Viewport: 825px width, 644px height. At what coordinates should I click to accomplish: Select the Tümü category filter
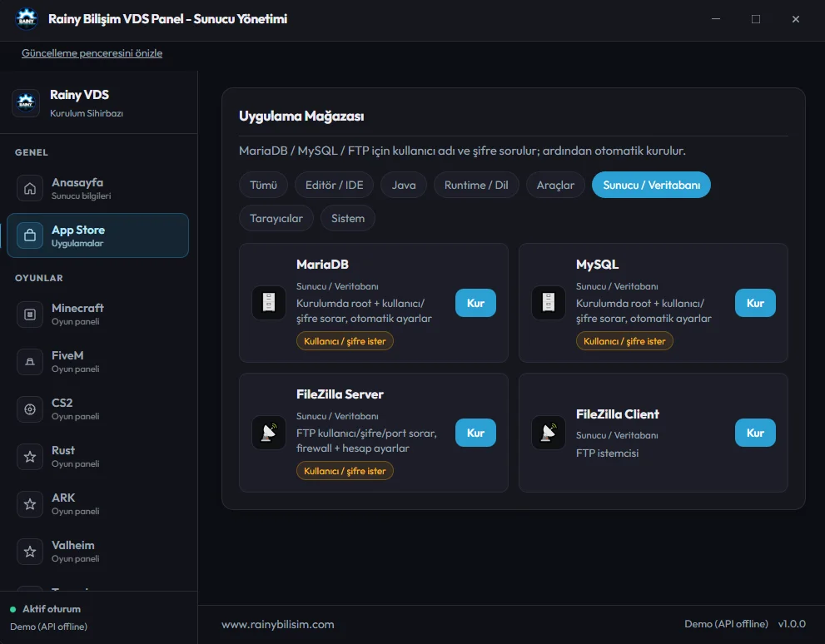coord(263,185)
